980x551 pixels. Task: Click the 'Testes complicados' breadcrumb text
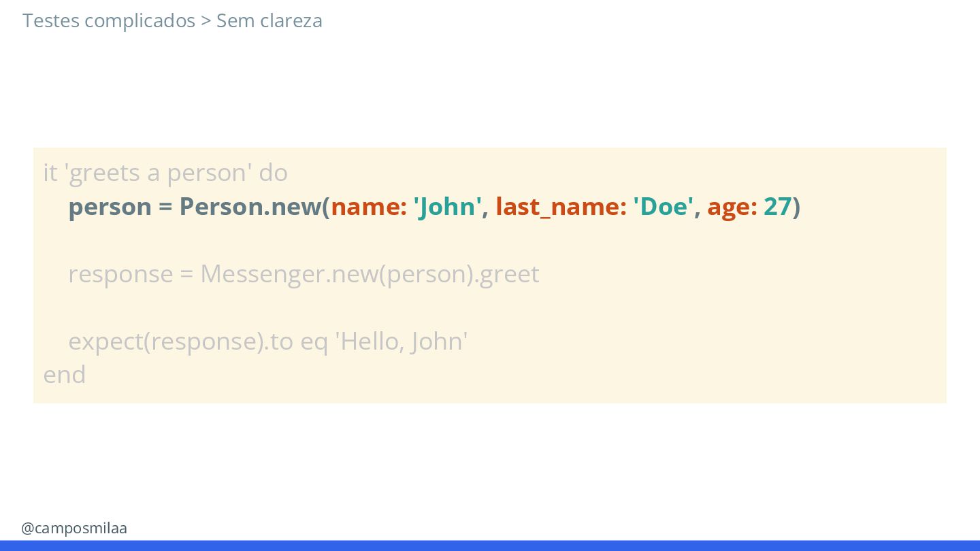coord(109,21)
